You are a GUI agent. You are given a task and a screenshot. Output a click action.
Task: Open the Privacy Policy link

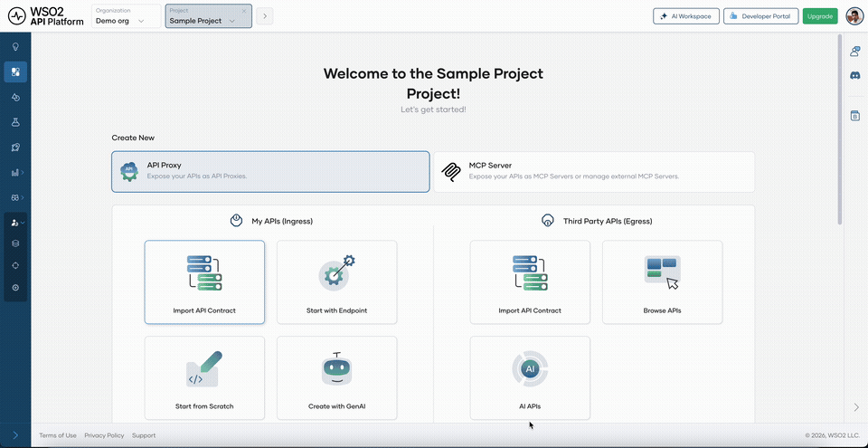click(104, 435)
